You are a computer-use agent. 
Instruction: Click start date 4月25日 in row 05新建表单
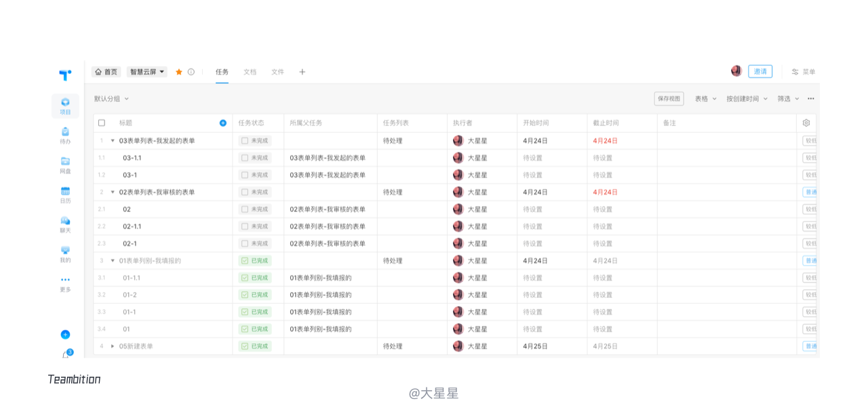click(535, 346)
